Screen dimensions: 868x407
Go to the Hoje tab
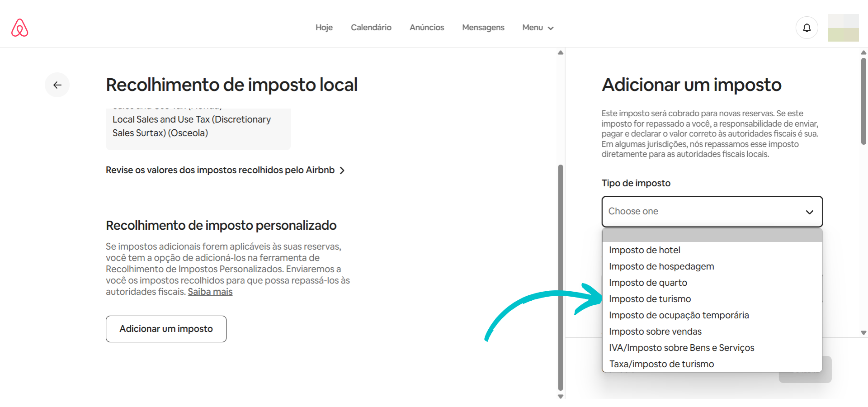coord(324,28)
